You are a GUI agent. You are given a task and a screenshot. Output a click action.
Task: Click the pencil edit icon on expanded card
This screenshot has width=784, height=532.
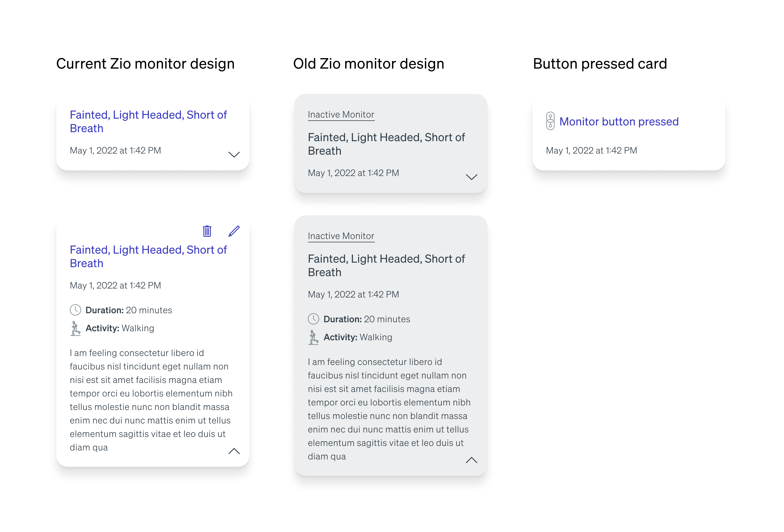[x=234, y=231]
